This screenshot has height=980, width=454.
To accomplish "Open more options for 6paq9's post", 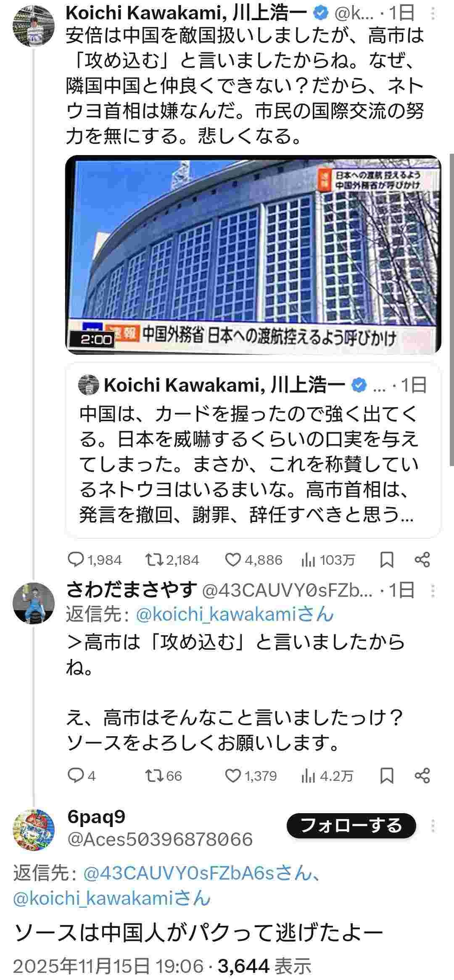I will [433, 826].
